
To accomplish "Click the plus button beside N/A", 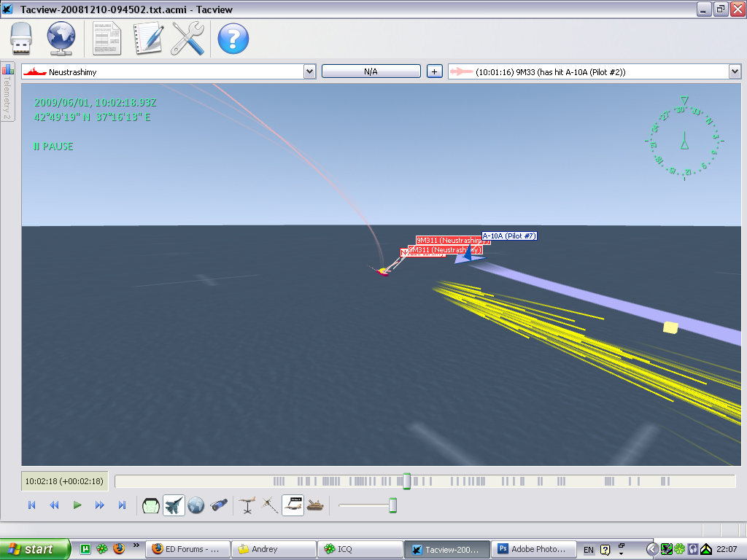I will 434,71.
